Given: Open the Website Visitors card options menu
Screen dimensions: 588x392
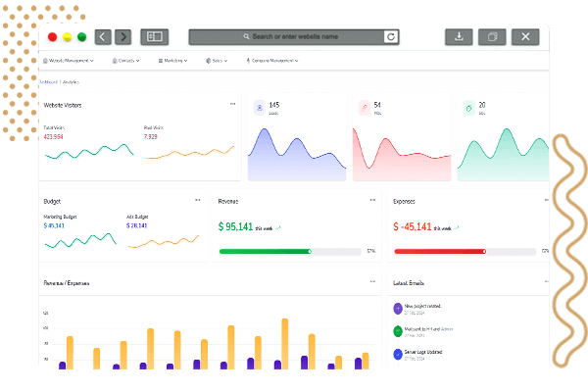Looking at the screenshot, I should (x=232, y=104).
